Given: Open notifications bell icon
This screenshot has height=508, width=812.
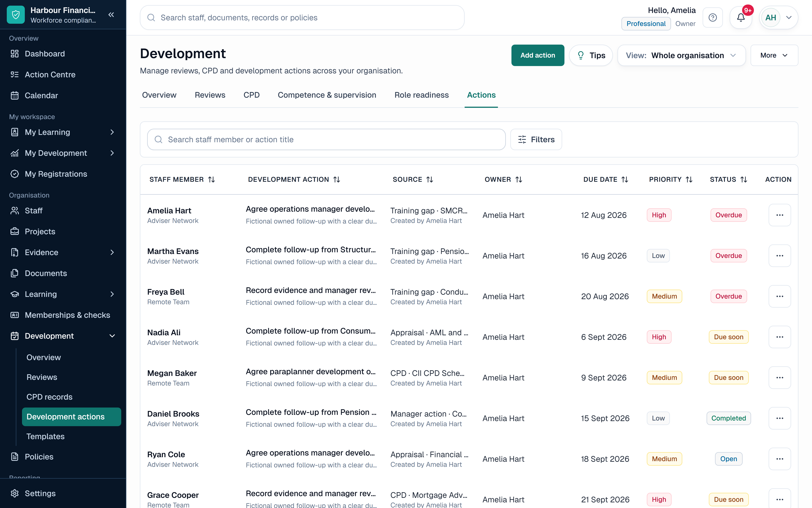Looking at the screenshot, I should [741, 17].
